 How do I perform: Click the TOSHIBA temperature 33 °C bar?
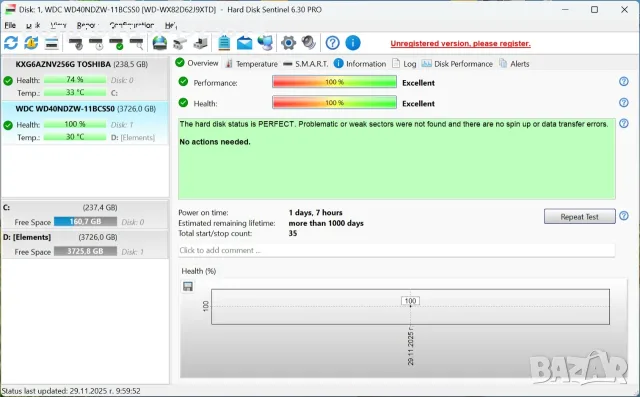[x=75, y=93]
